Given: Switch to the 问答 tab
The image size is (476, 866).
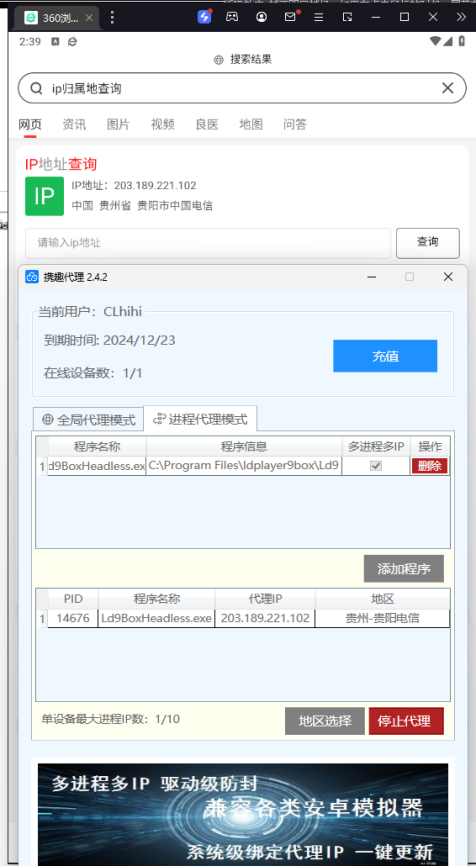Looking at the screenshot, I should 295,124.
